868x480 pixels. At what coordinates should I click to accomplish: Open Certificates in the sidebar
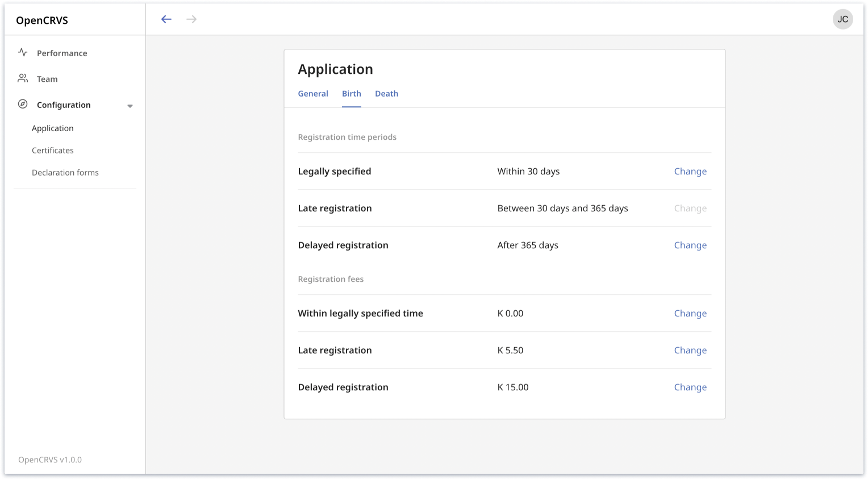coord(53,151)
